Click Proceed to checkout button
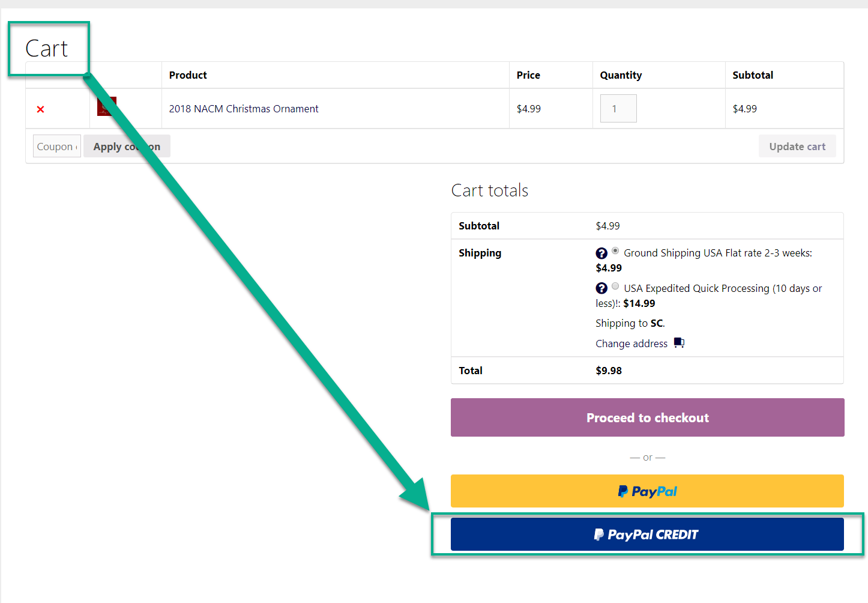This screenshot has height=603, width=868. click(x=647, y=417)
